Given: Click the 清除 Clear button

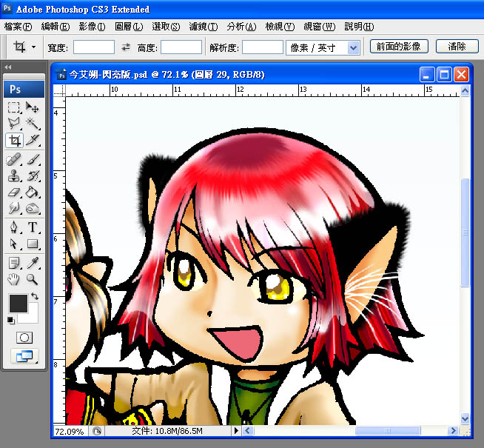Looking at the screenshot, I should [457, 47].
